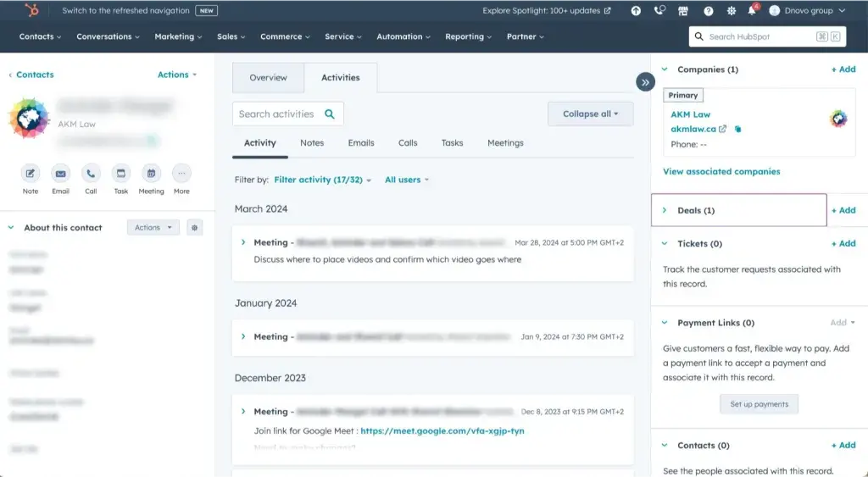Image resolution: width=868 pixels, height=477 pixels.
Task: Select the Emails activity tab
Action: (361, 143)
